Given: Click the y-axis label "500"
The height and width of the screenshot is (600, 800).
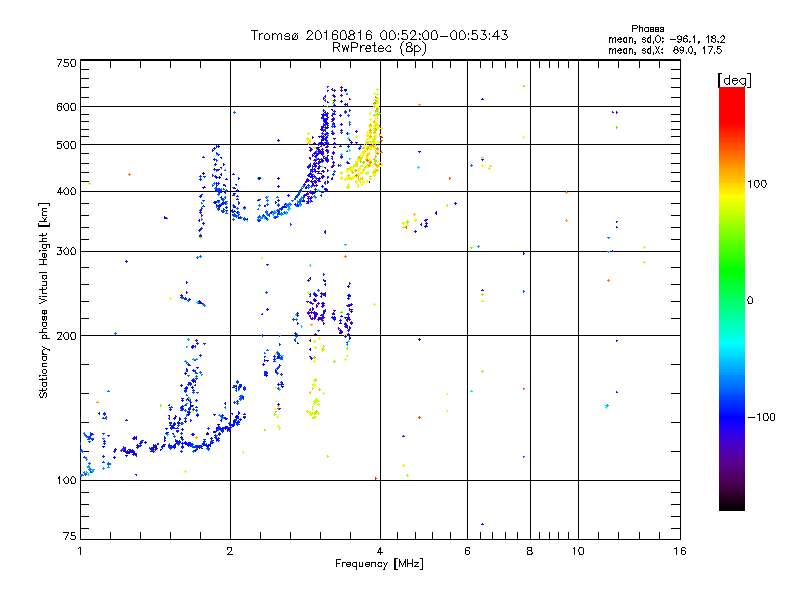Looking at the screenshot, I should point(66,145).
